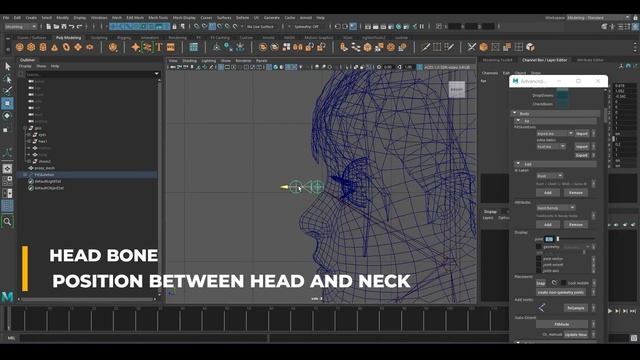Choose the Paint selection tool in toolbox

(x=7, y=91)
